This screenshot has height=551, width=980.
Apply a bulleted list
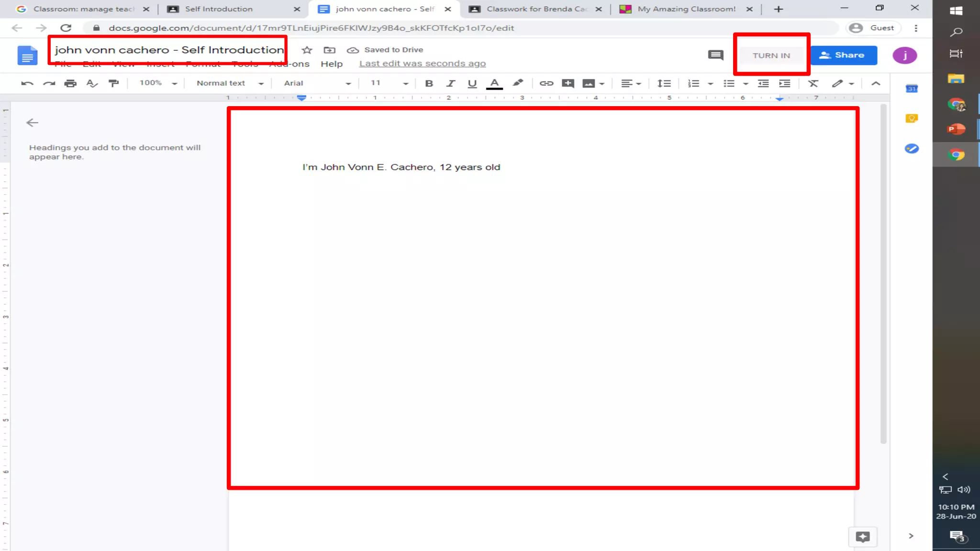(729, 83)
